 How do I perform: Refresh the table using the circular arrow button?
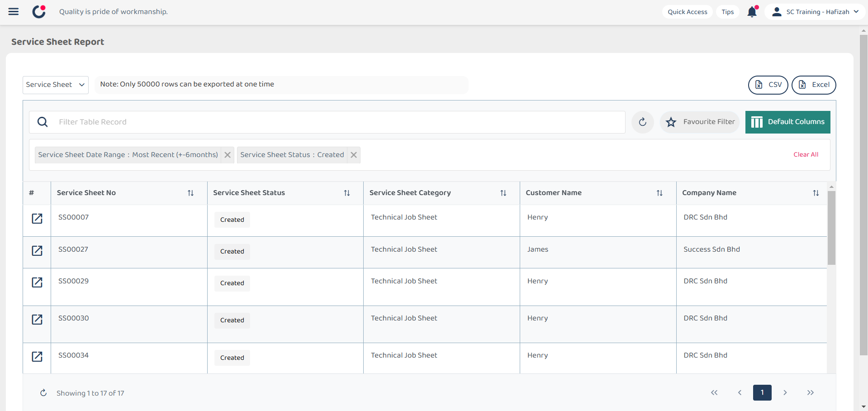coord(642,122)
